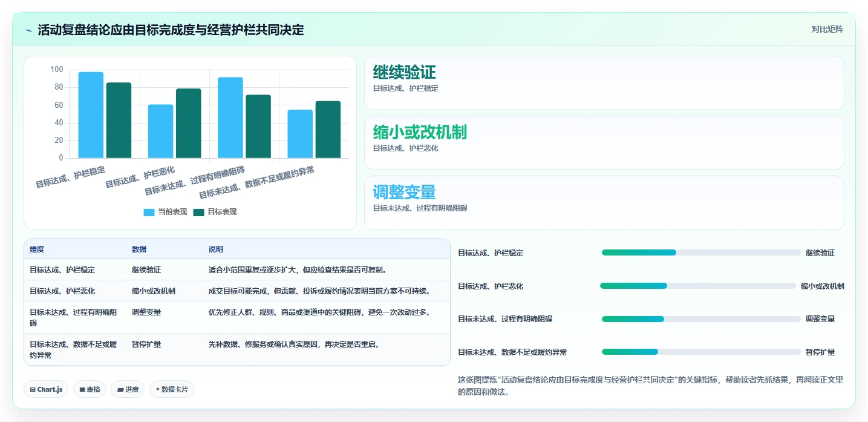This screenshot has width=868, height=422.
Task: Click table row label 目标未达成、数据不足或履约异常
Action: (x=74, y=350)
